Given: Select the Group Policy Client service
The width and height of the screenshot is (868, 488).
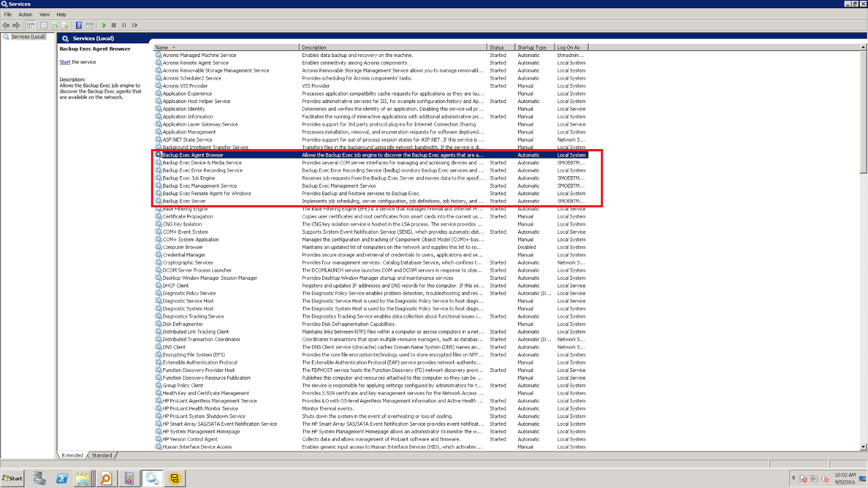Looking at the screenshot, I should (x=371, y=386).
